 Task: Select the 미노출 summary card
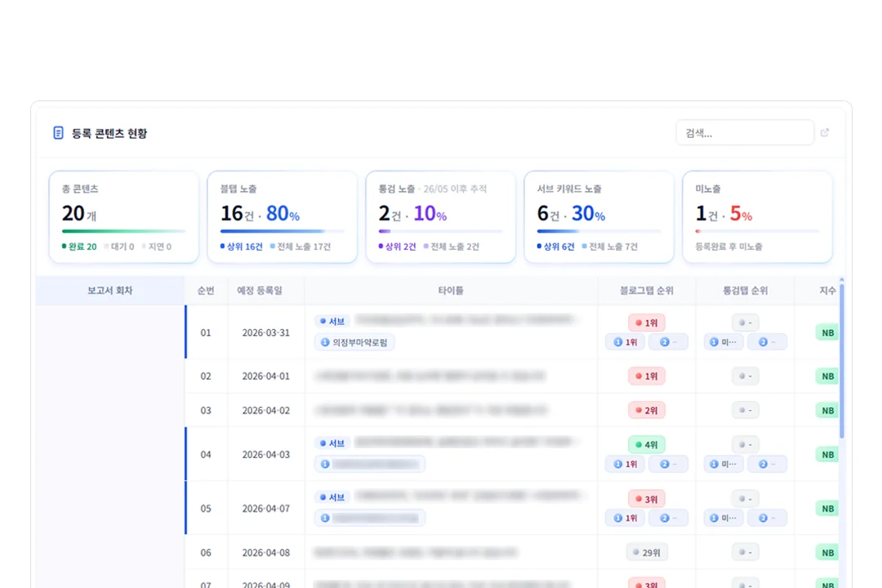tap(757, 216)
